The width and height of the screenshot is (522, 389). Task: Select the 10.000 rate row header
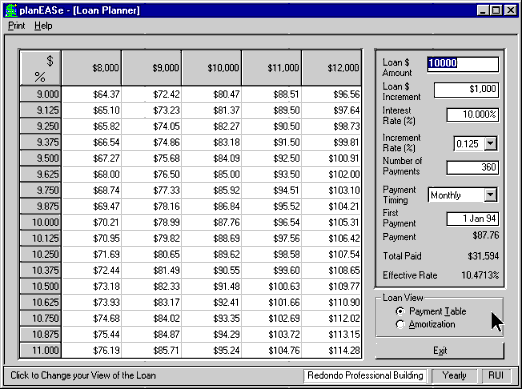pyautogui.click(x=40, y=222)
